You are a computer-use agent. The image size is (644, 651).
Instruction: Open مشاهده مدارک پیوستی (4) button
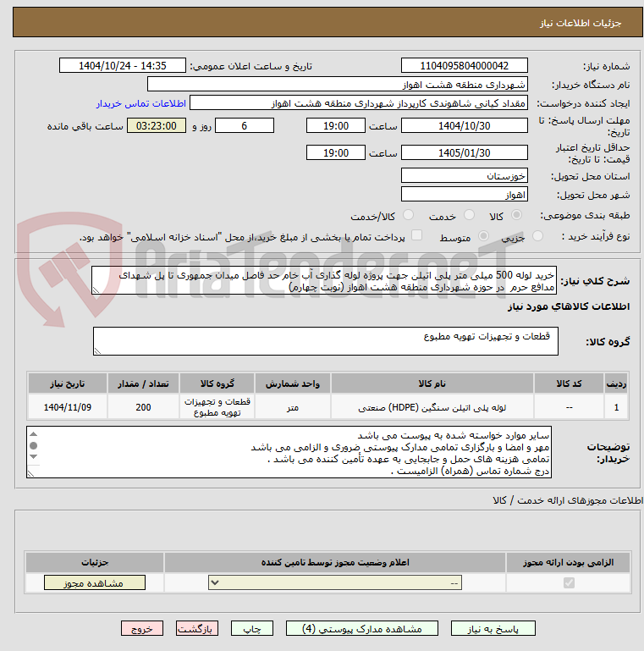tap(362, 629)
